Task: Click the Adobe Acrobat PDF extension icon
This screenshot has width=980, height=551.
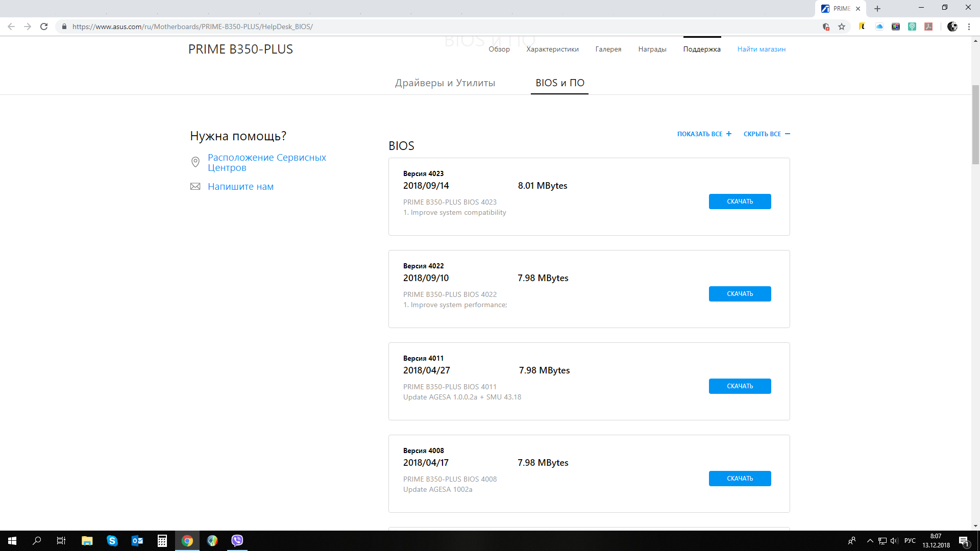Action: pos(928,27)
